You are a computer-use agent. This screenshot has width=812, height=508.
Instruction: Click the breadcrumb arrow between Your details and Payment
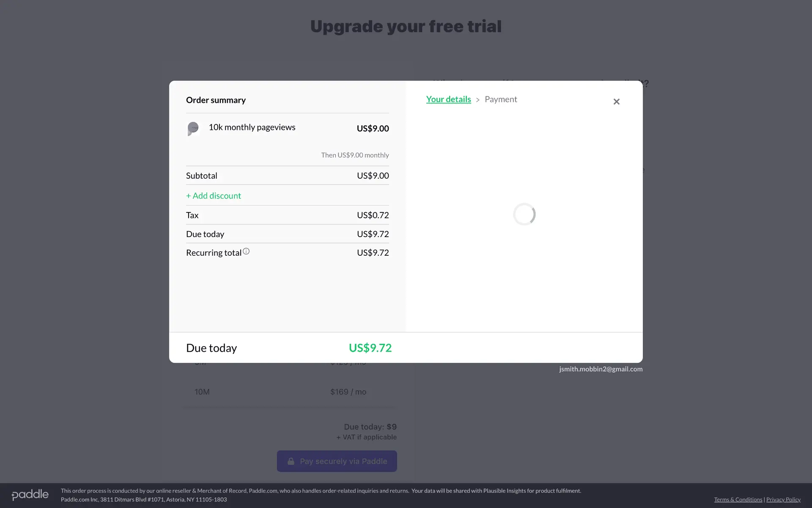point(477,100)
